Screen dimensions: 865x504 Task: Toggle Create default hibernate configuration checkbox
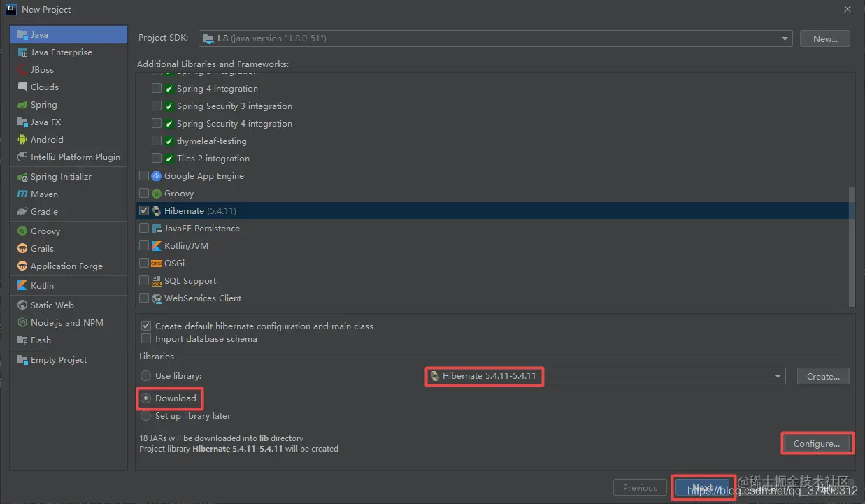click(x=146, y=326)
